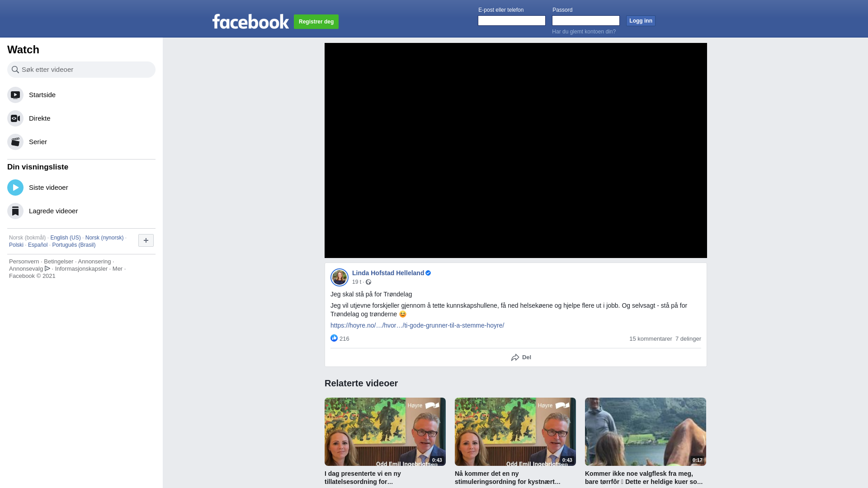Click the Logg inn button

[x=641, y=21]
